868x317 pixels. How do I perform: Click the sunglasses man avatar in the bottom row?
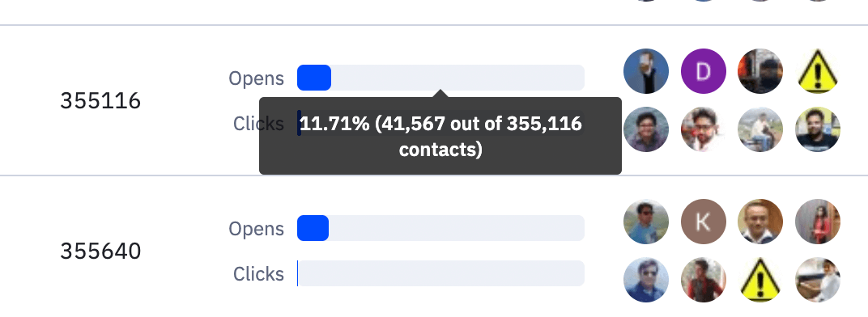coord(646,280)
